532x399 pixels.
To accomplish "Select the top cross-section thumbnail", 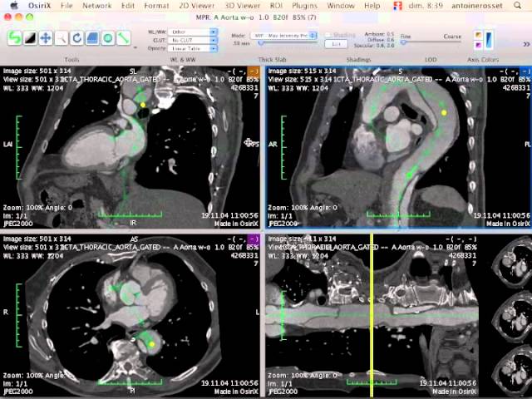I will point(512,263).
